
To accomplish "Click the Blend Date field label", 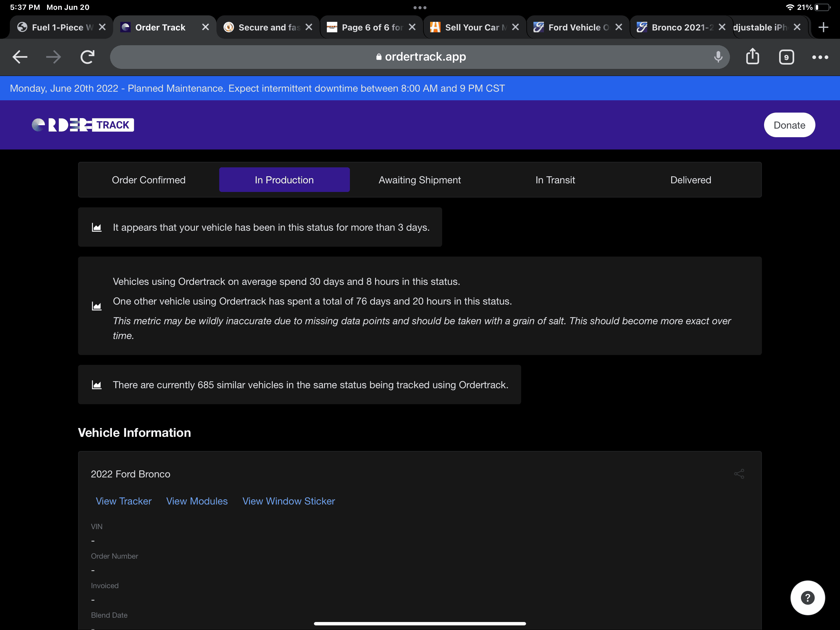I will click(109, 615).
